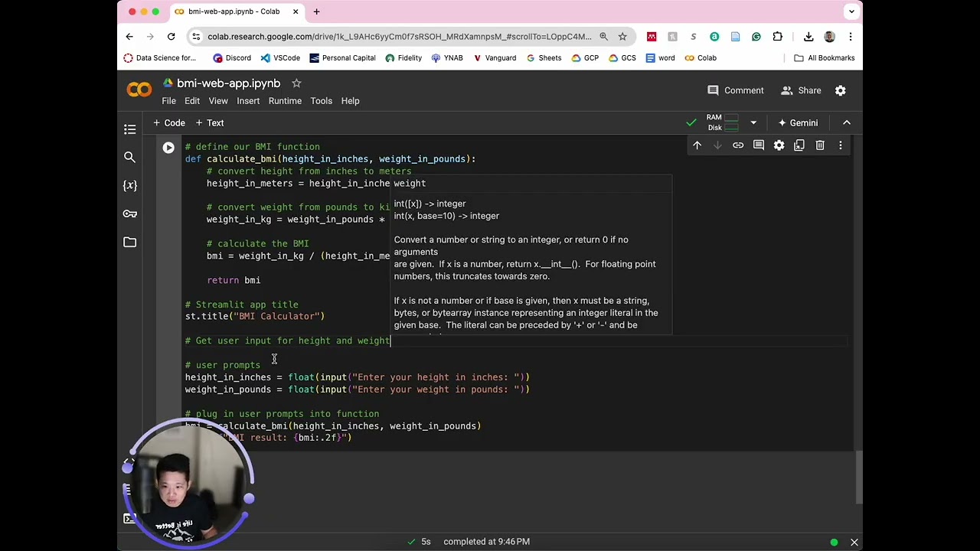Open the GCP bookmark
Screen dimensions: 980x551
tap(585, 57)
